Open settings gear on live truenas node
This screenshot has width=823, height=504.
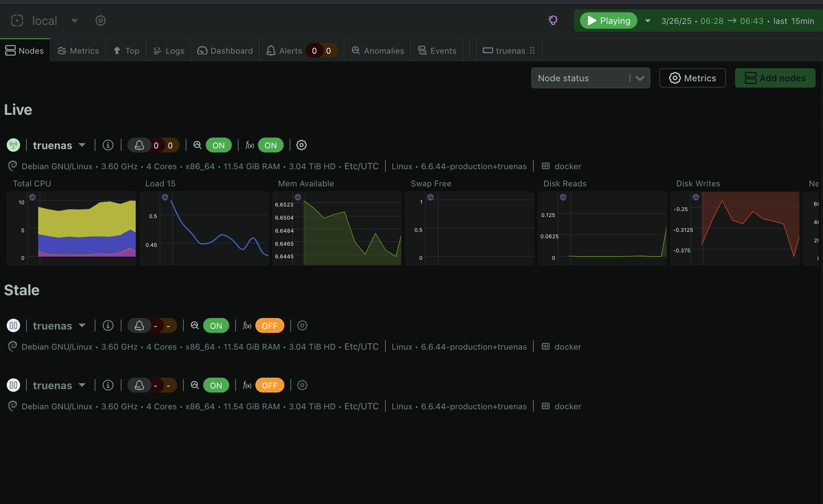(302, 145)
